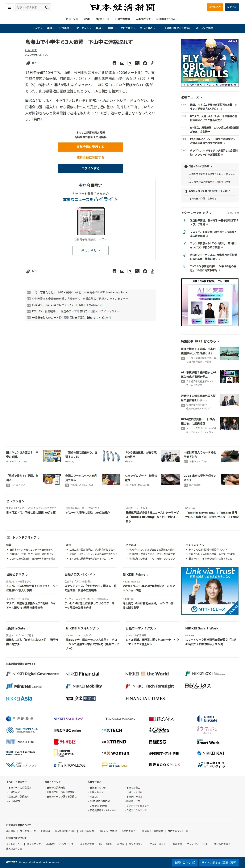
Task: Expand the トップ navigation dropdown
Action: [x=37, y=28]
